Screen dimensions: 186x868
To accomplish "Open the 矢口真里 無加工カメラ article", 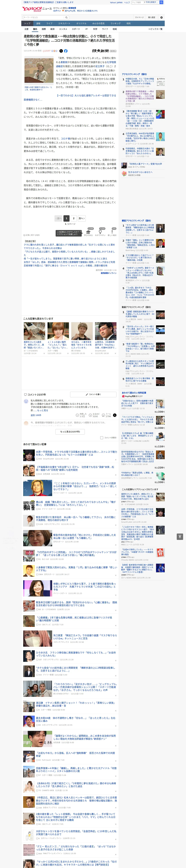I will tap(85, 637).
